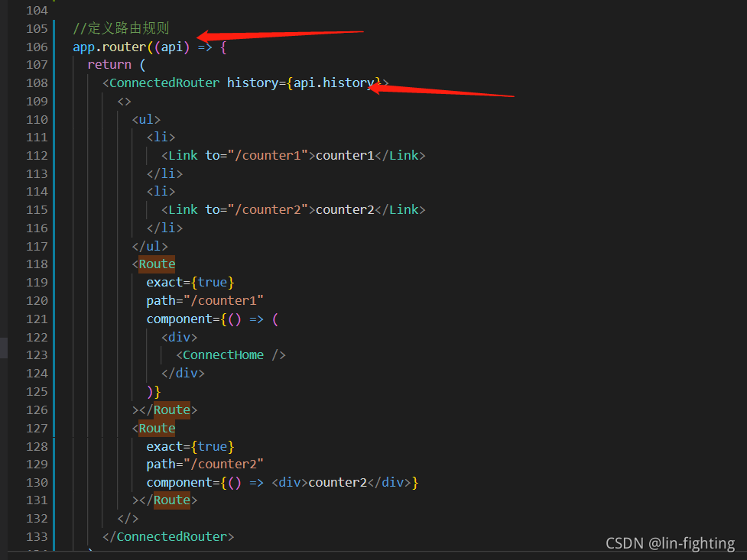Click the path="/counter1" value on line 120
Image resolution: width=747 pixels, height=560 pixels.
coord(223,300)
